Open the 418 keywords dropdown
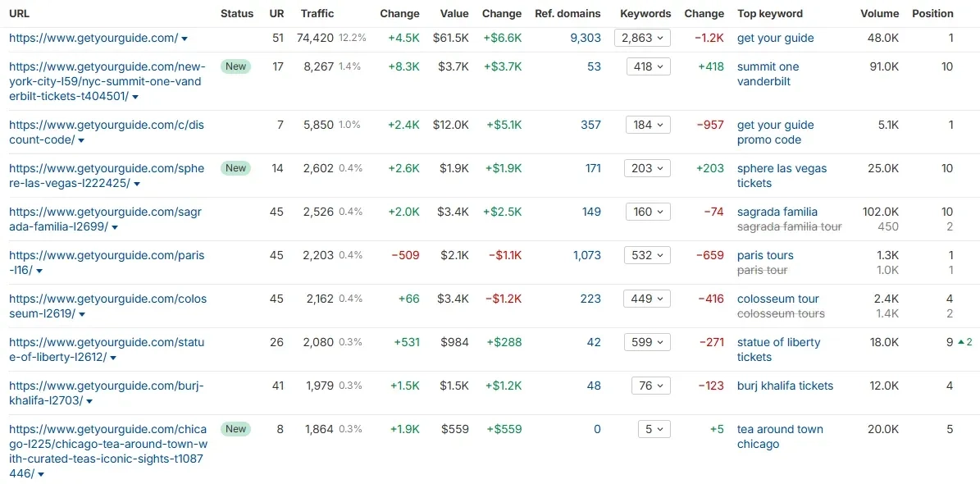 click(648, 67)
